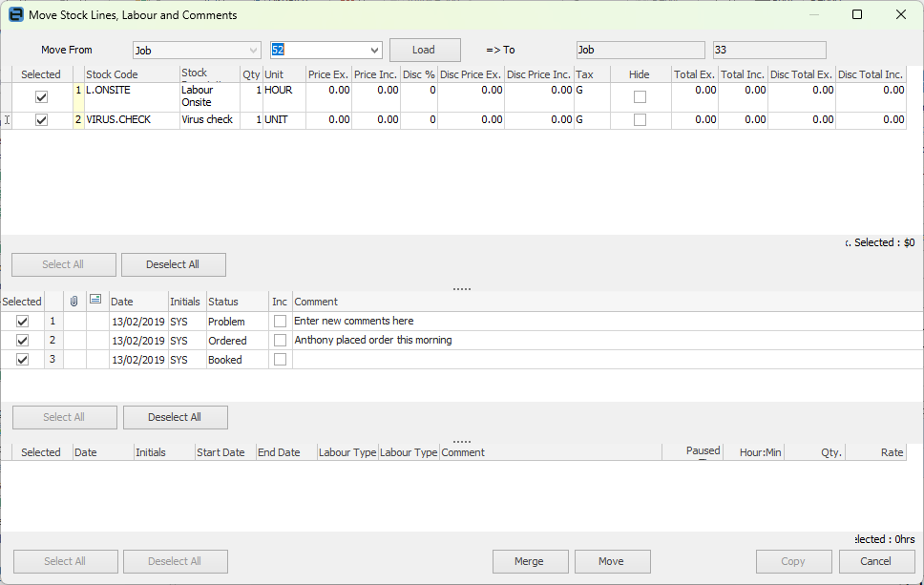Click the labour Hour:Min column header

point(754,452)
